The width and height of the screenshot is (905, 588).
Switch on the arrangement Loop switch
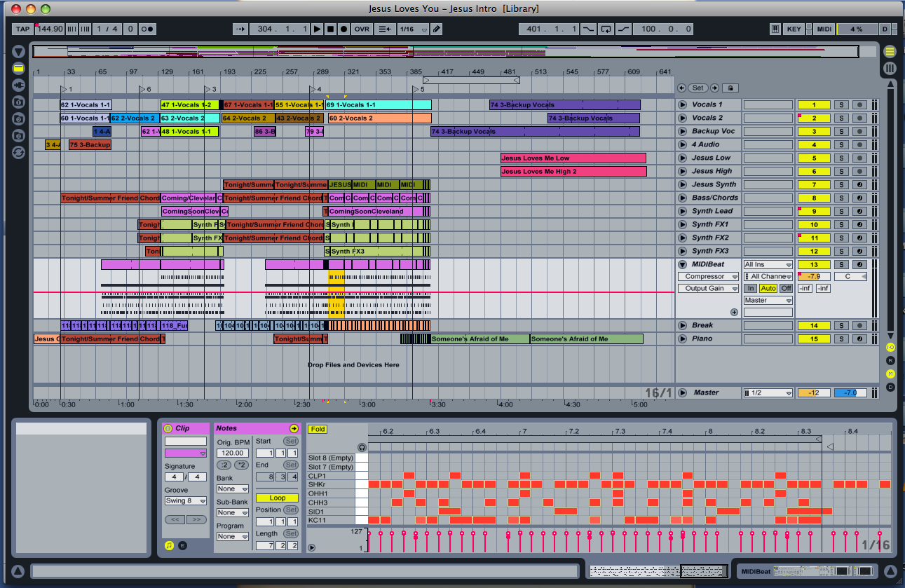[x=606, y=29]
